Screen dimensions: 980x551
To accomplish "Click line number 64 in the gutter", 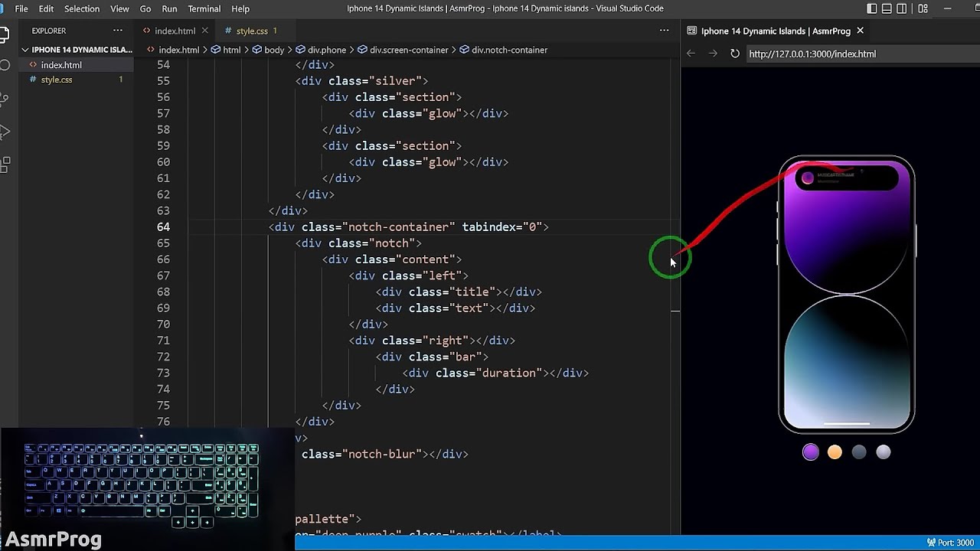I will coord(163,227).
